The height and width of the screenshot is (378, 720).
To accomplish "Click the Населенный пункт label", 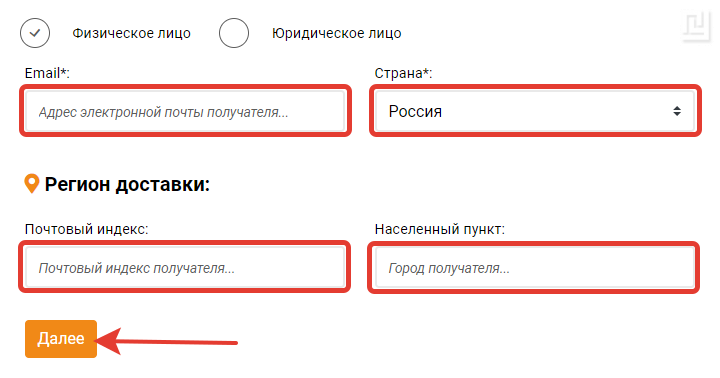I will pos(440,229).
